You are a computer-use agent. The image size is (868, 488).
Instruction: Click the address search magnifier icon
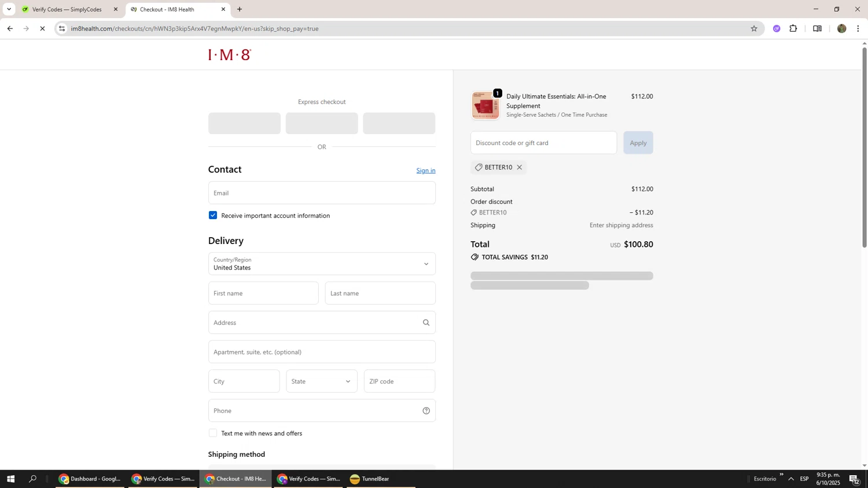coord(426,323)
